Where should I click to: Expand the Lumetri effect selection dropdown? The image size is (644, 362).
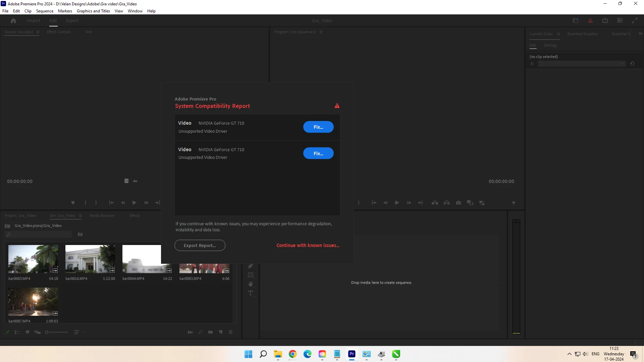(x=623, y=64)
